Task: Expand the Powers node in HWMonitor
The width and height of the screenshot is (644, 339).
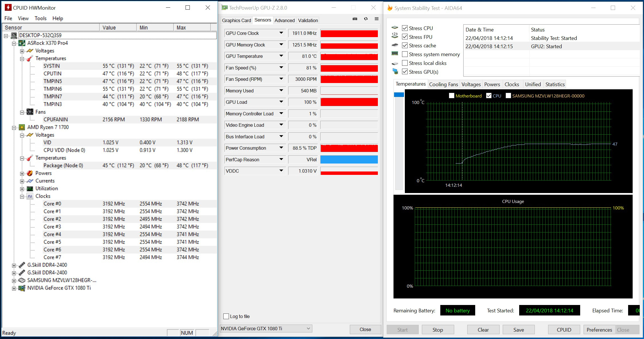Action: pos(22,173)
